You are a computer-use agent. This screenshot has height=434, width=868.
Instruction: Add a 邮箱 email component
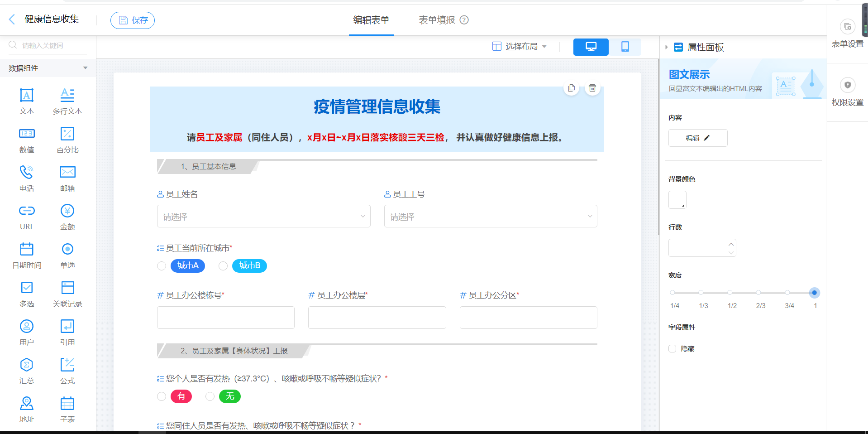point(67,178)
